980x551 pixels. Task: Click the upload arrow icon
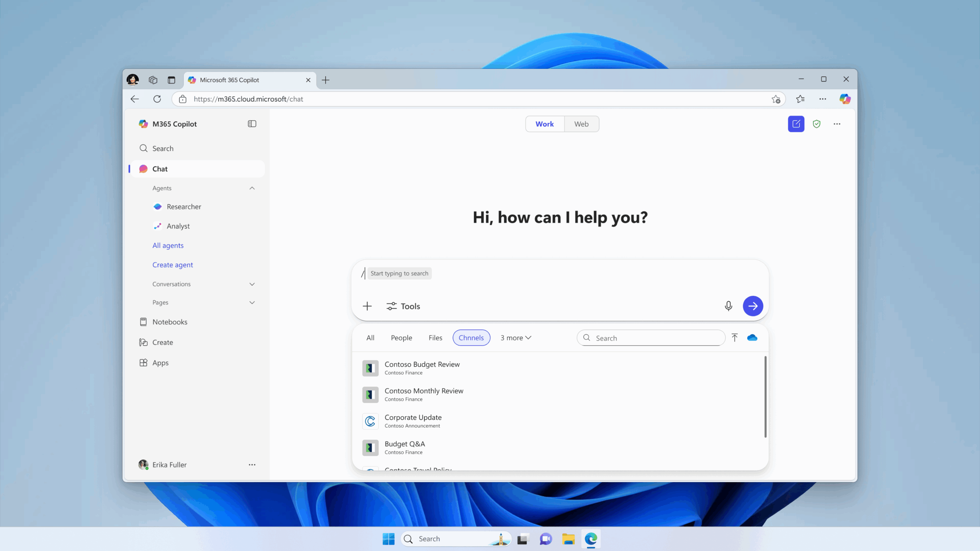point(734,338)
